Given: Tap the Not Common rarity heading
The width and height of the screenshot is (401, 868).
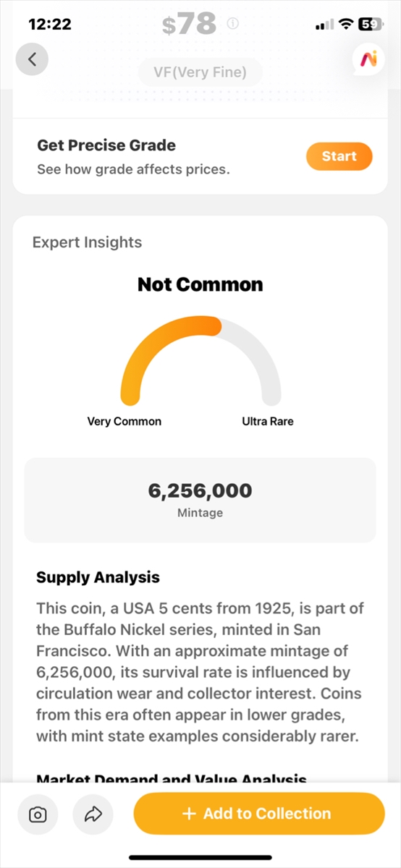Looking at the screenshot, I should (x=200, y=284).
